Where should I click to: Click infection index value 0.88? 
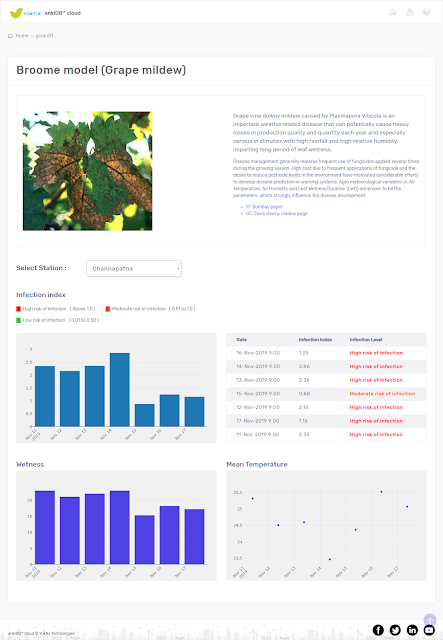pyautogui.click(x=304, y=394)
